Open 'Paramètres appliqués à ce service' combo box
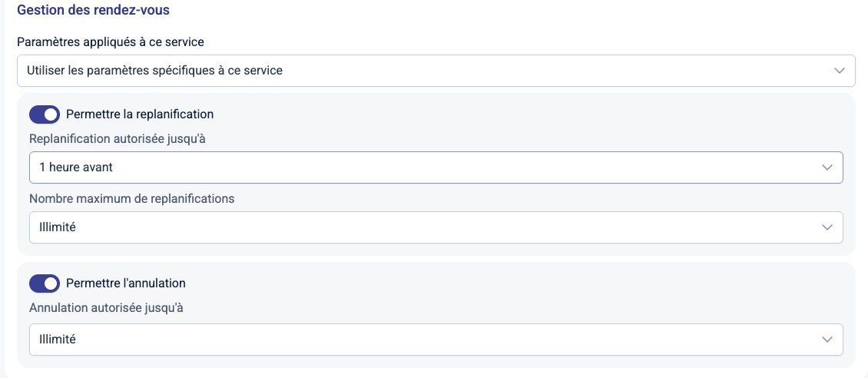The height and width of the screenshot is (378, 868). pyautogui.click(x=436, y=70)
